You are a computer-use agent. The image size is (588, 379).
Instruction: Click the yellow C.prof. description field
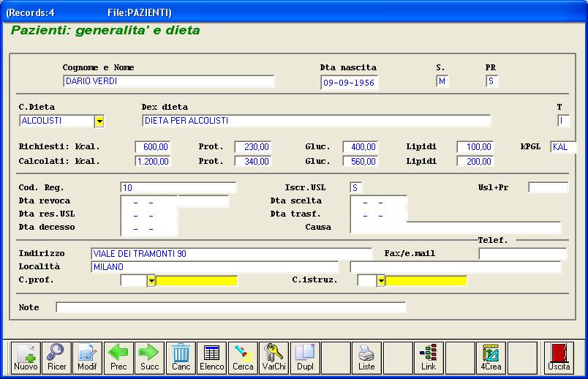(x=197, y=280)
